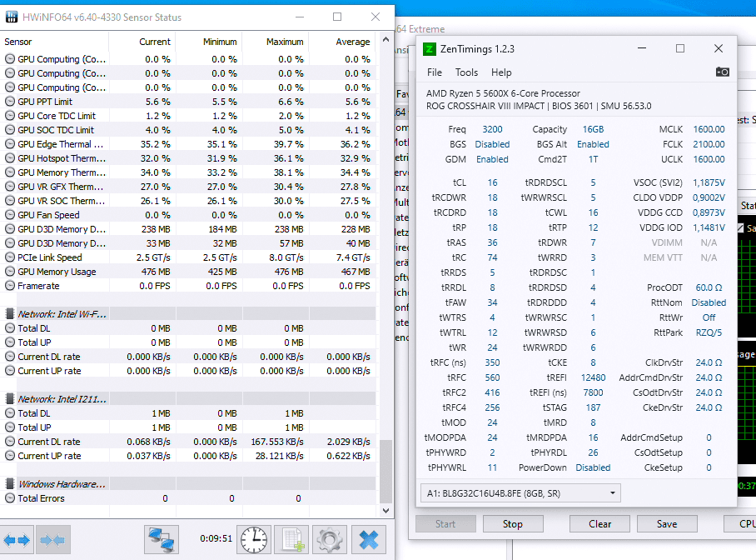
Task: Click the 'AMD Ryzen 5 5600X 6-Core Processor' text
Action: click(x=503, y=93)
